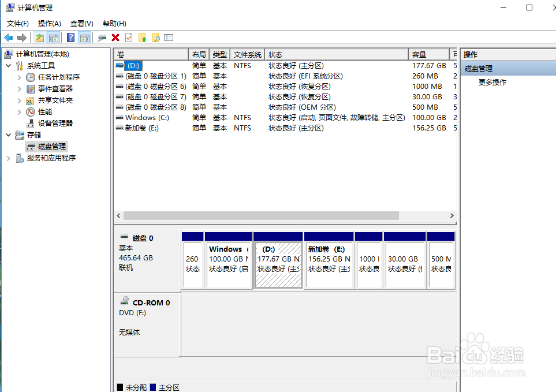Select the (D:) volume row in list
The height and width of the screenshot is (392, 556).
click(x=285, y=66)
